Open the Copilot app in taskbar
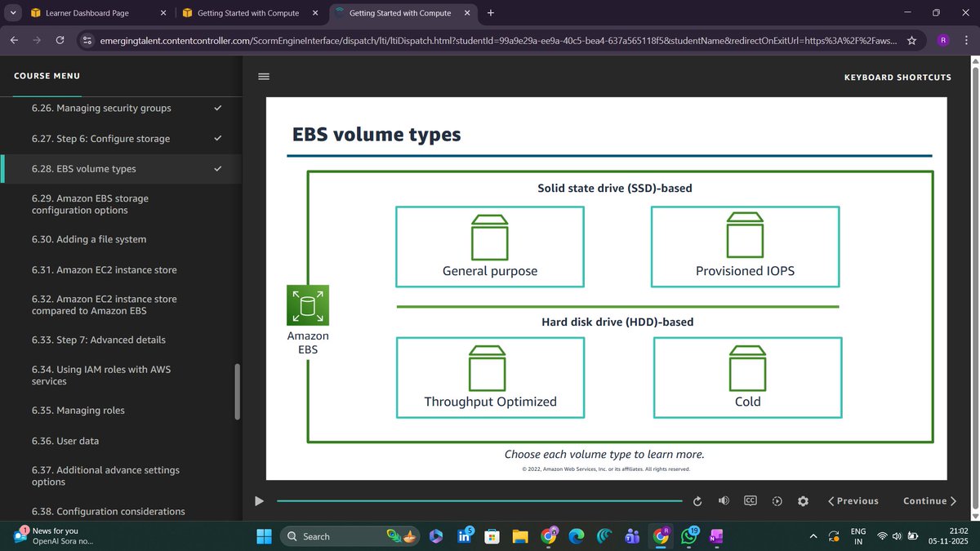980x551 pixels. pyautogui.click(x=435, y=536)
